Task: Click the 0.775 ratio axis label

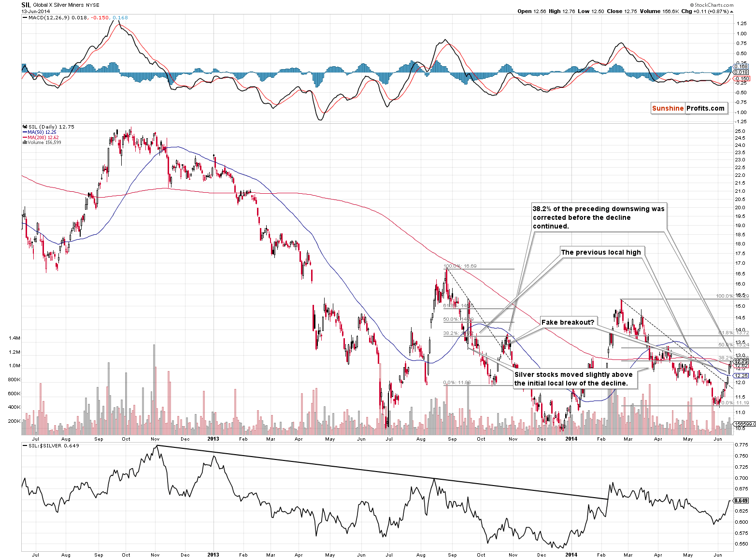Action: click(741, 444)
